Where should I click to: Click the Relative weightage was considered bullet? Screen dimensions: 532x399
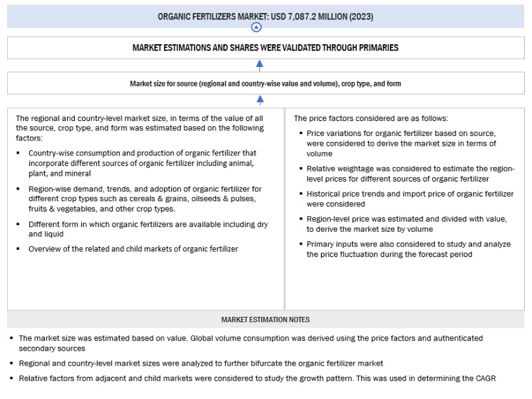coord(410,174)
